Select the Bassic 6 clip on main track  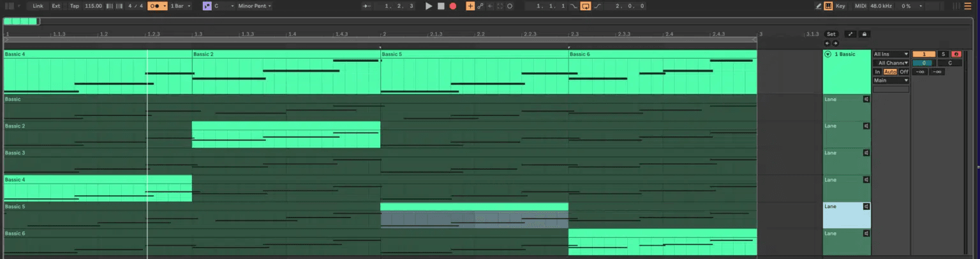(x=662, y=54)
